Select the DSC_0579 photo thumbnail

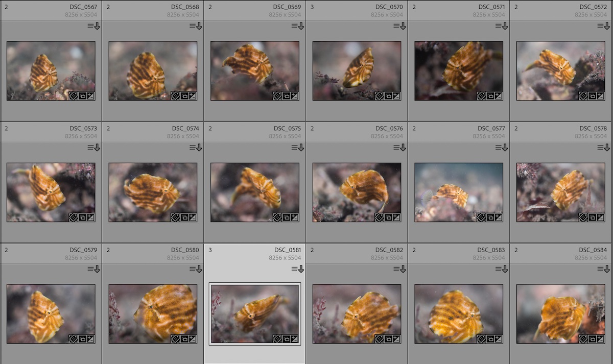51,312
